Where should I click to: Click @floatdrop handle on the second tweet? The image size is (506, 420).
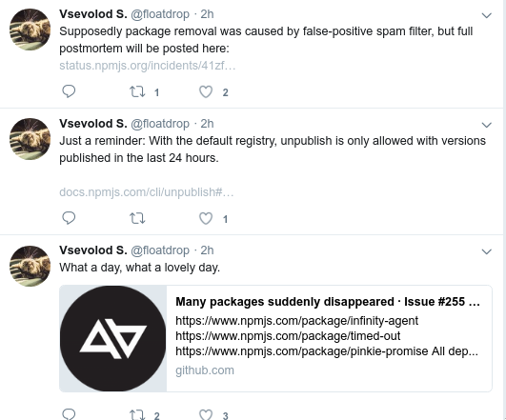[160, 124]
